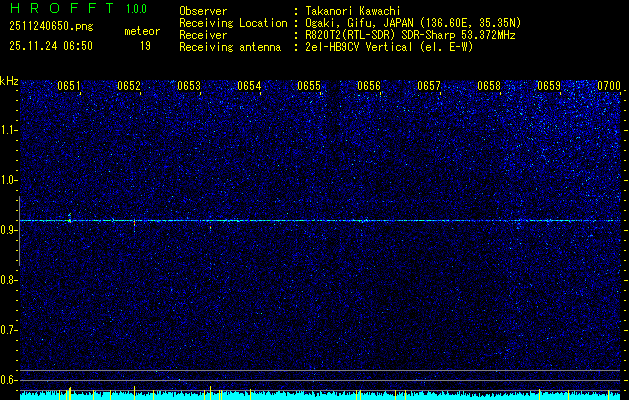Click the HROFFT program title
Screen dimensions: 629x400
point(62,8)
